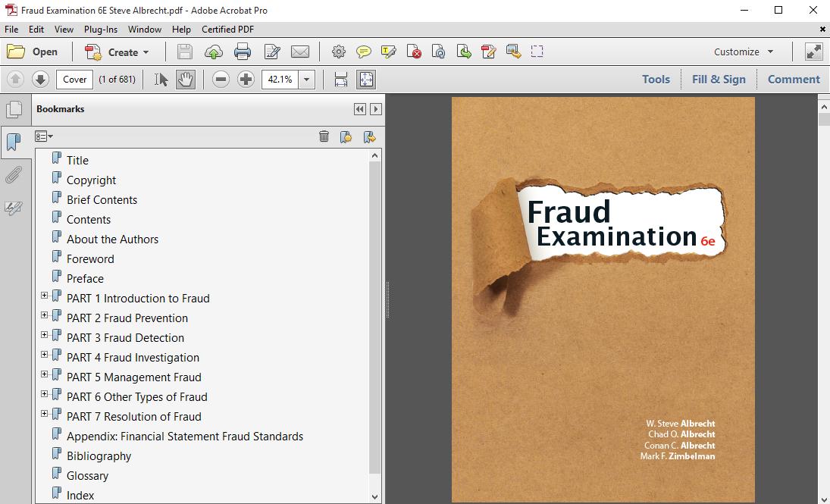Image resolution: width=830 pixels, height=504 pixels.
Task: Click the Print file icon
Action: tap(243, 52)
